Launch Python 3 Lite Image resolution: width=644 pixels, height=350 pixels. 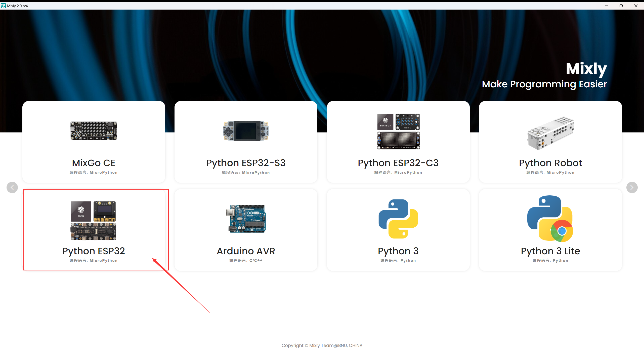[x=550, y=229]
